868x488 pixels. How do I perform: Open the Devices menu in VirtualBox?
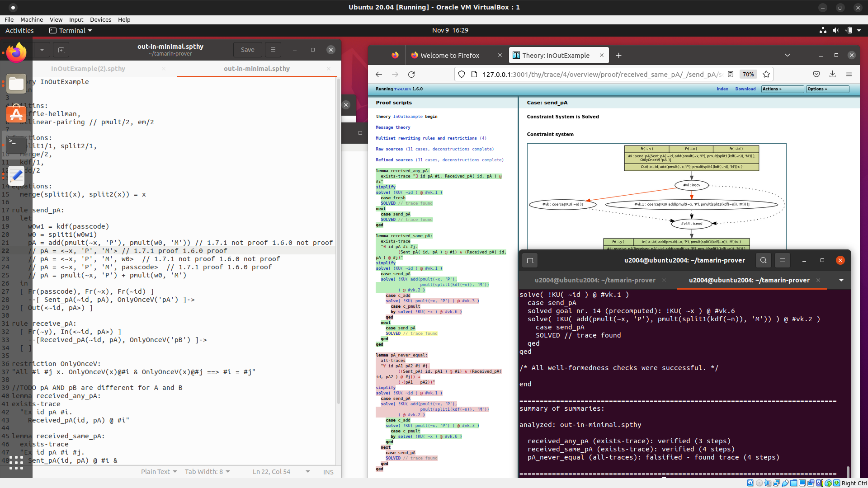click(100, 19)
